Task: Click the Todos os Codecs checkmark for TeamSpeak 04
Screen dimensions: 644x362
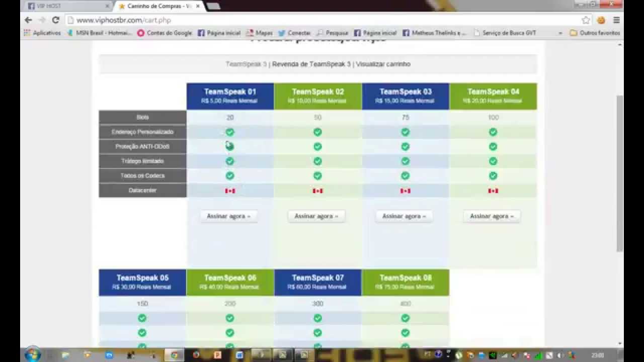Action: tap(493, 176)
